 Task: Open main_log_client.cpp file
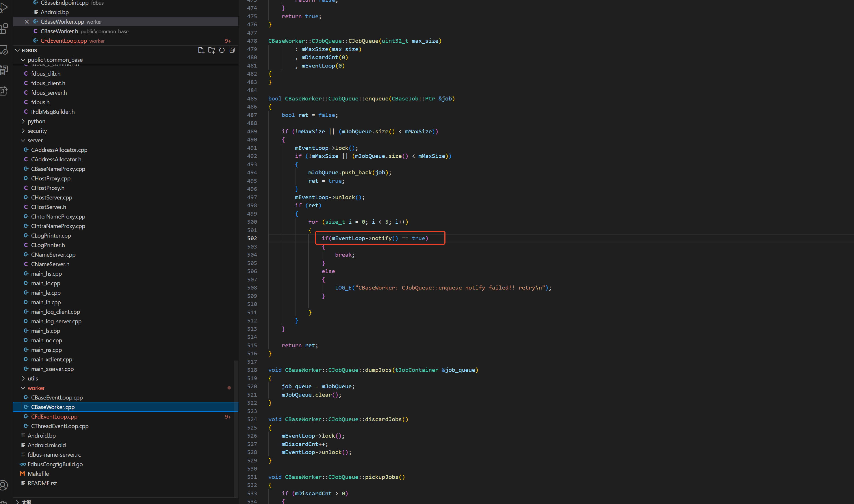pyautogui.click(x=125, y=312)
